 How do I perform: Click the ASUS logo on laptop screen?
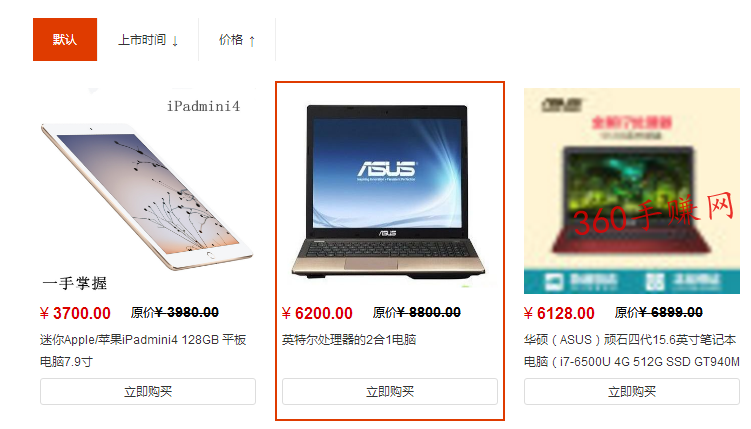(x=387, y=169)
